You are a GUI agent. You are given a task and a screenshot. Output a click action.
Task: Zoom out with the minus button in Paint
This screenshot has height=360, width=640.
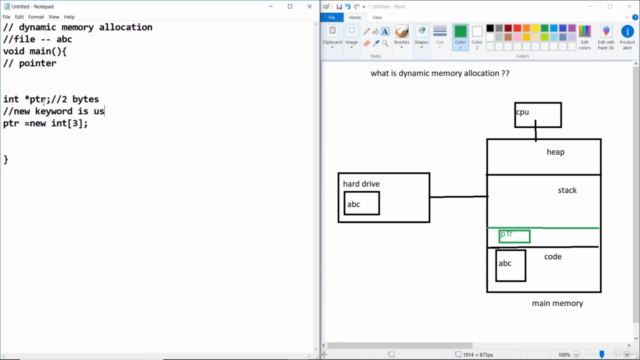576,355
